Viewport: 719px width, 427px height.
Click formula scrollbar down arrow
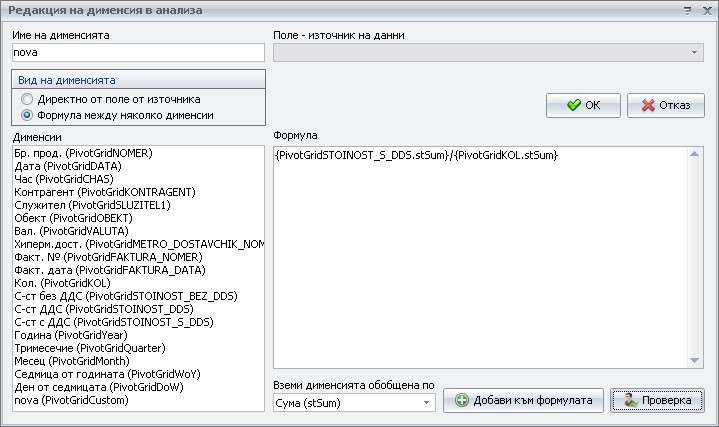(x=694, y=360)
